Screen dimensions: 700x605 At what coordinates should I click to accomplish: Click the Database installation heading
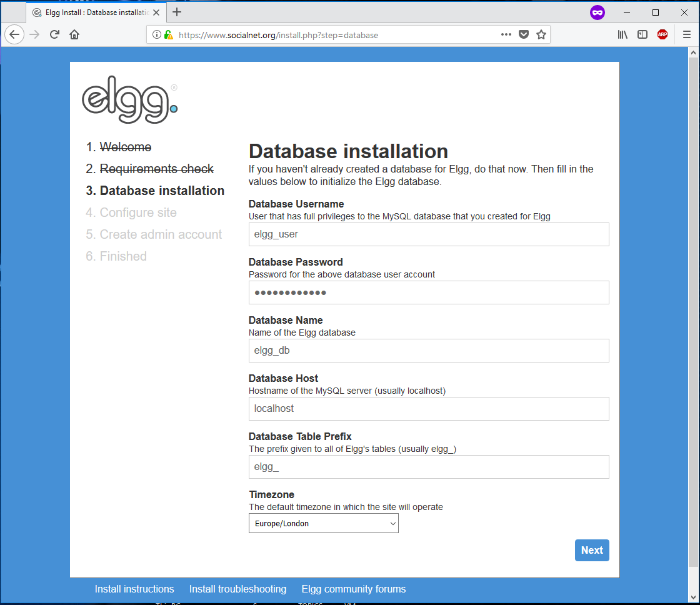coord(348,151)
